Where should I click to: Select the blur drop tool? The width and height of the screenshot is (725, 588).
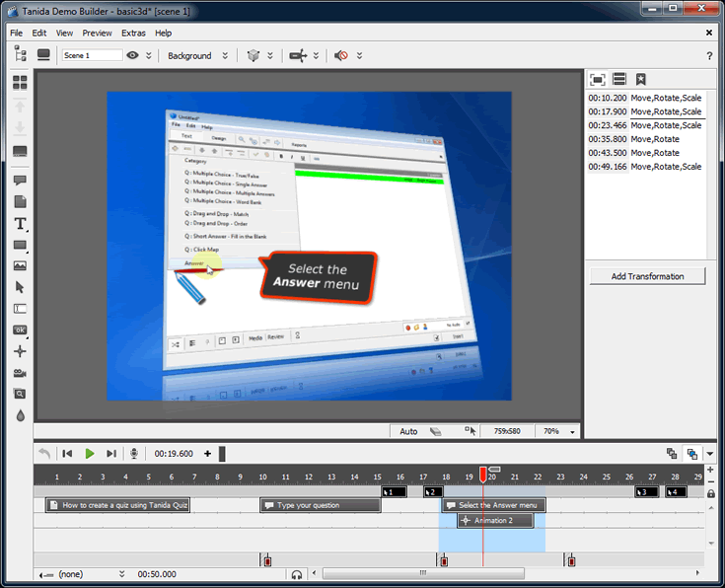point(20,415)
